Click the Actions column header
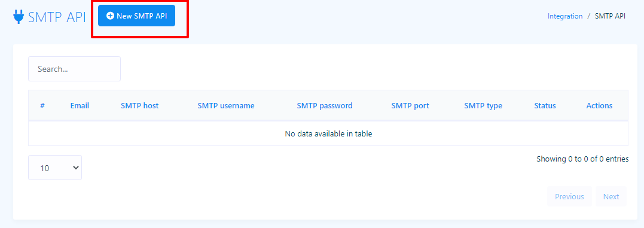This screenshot has height=228, width=644. (599, 105)
